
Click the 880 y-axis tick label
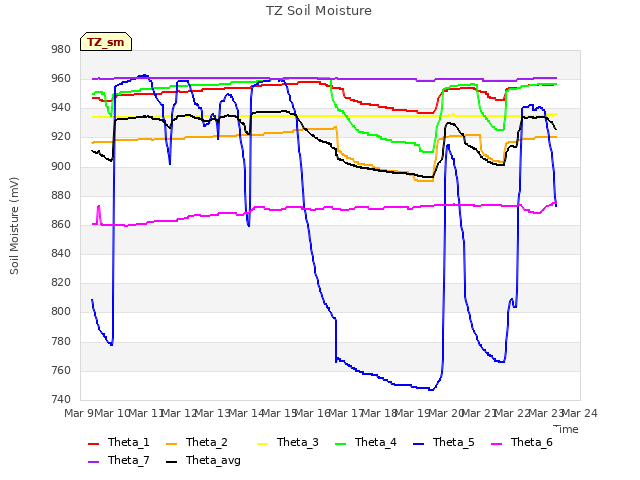(x=61, y=196)
